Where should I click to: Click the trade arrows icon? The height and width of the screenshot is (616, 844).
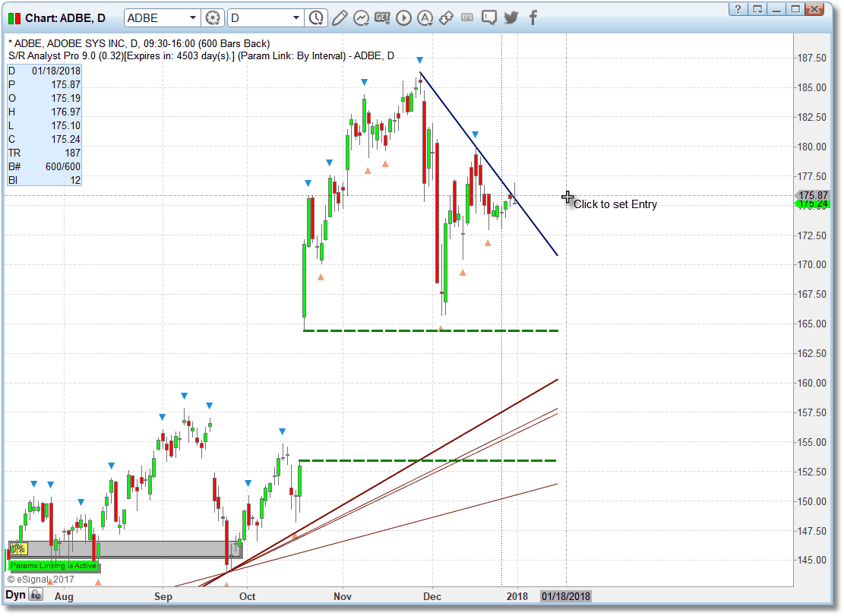pos(446,17)
